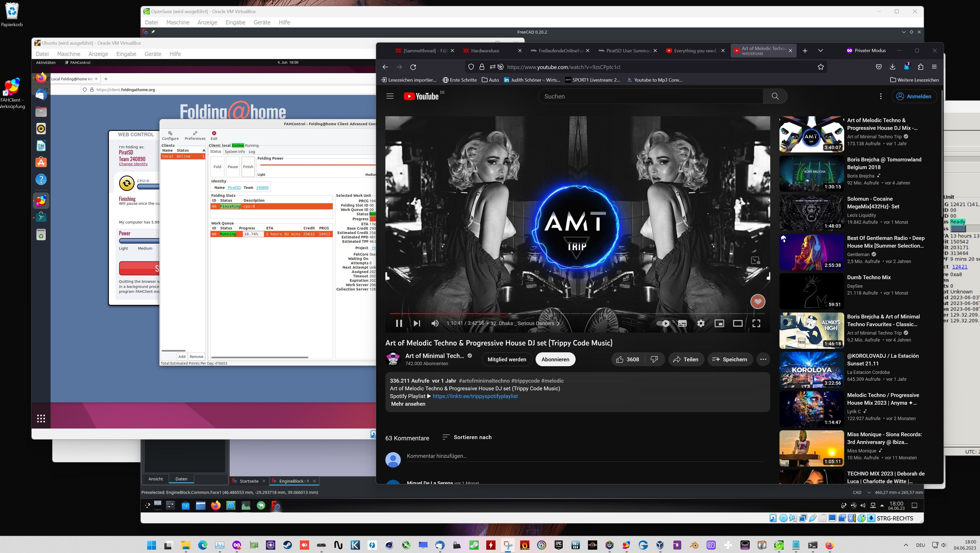
Task: Open new tab in Firefox
Action: point(805,51)
